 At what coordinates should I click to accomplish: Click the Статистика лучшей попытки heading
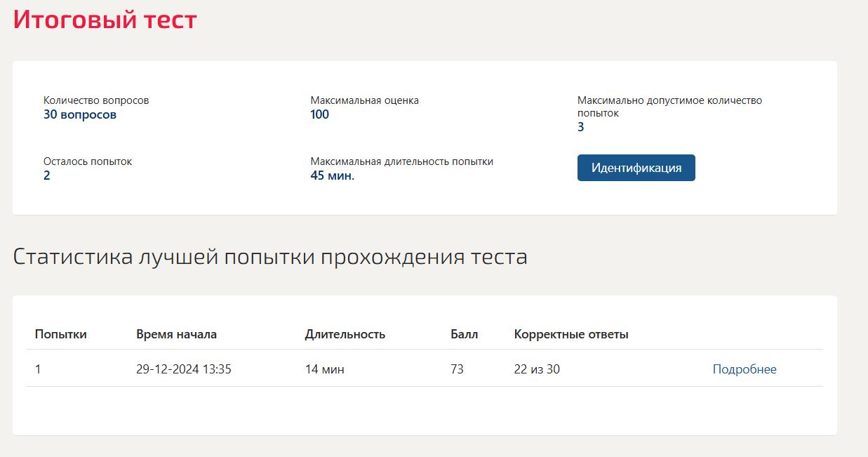click(x=270, y=257)
